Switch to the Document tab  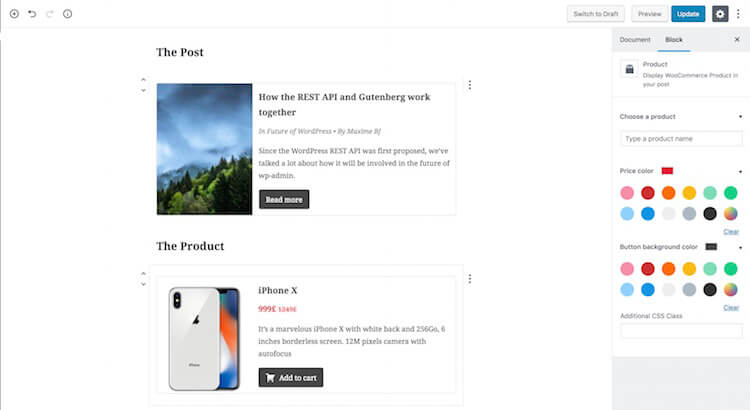click(635, 40)
